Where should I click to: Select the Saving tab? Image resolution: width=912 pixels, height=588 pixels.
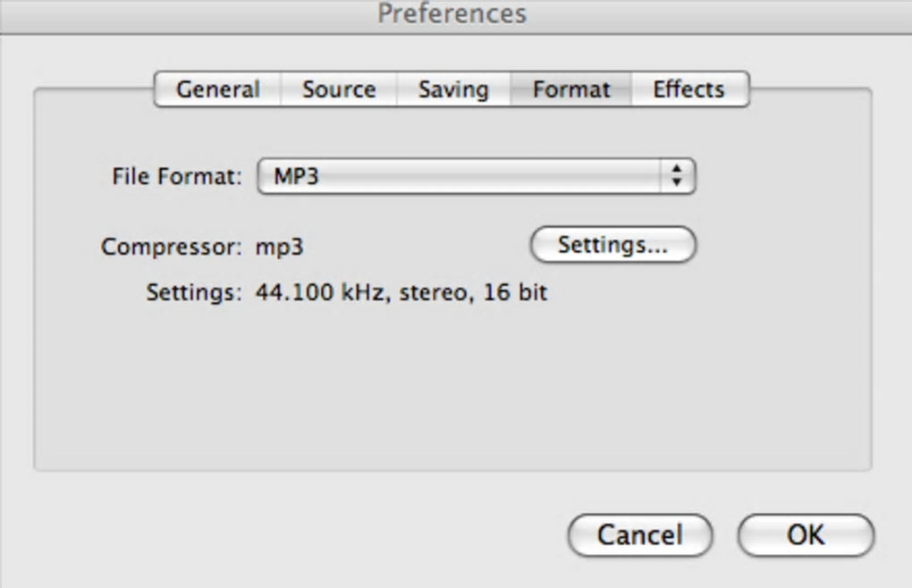[453, 89]
